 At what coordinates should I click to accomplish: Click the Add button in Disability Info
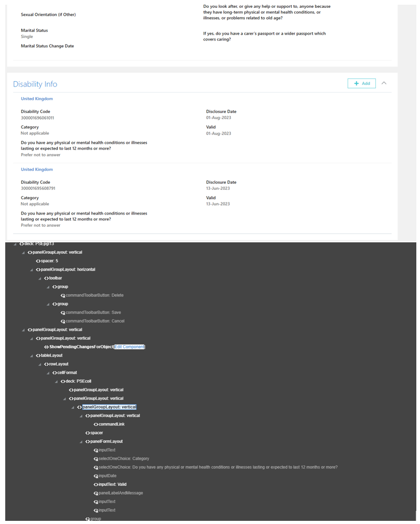(361, 83)
